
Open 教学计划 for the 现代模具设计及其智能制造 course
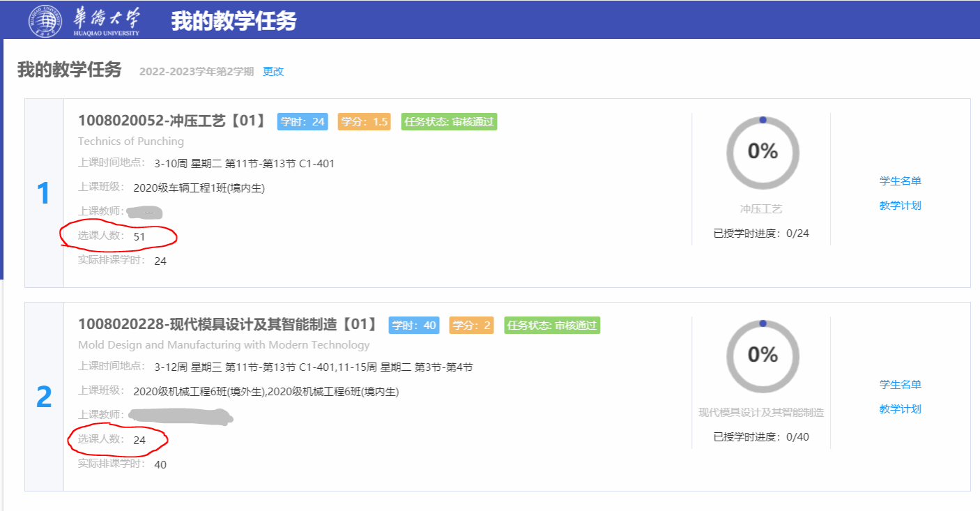[x=900, y=409]
